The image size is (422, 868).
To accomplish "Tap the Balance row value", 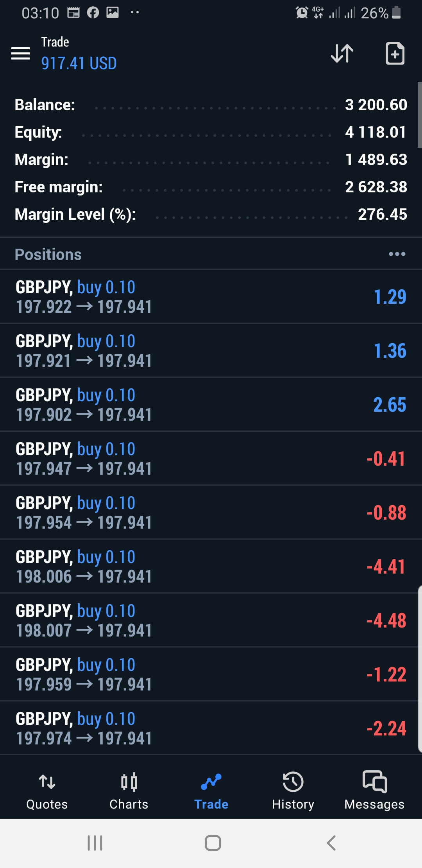I will tap(376, 105).
